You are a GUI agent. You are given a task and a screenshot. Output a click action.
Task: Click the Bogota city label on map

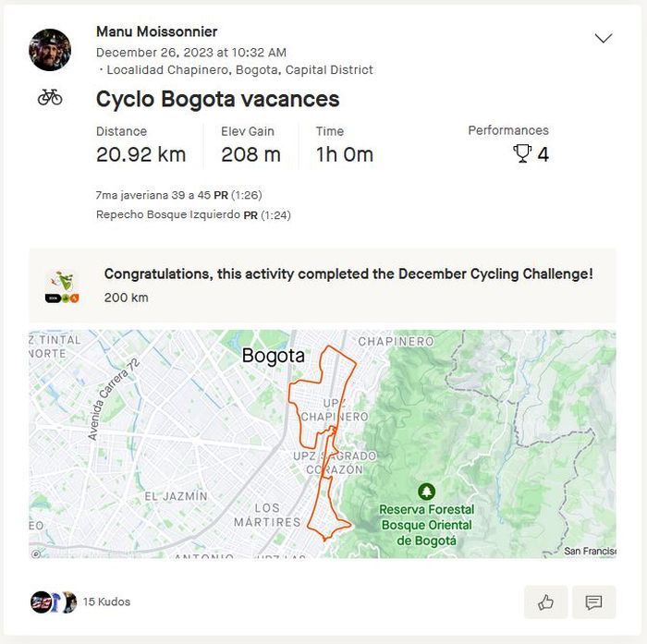pos(273,356)
